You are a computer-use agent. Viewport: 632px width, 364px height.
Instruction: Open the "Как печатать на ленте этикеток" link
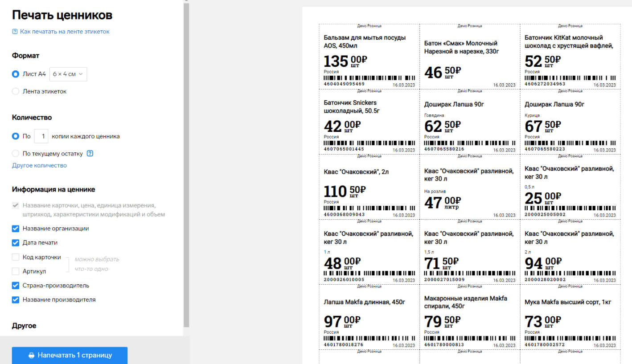(x=65, y=32)
